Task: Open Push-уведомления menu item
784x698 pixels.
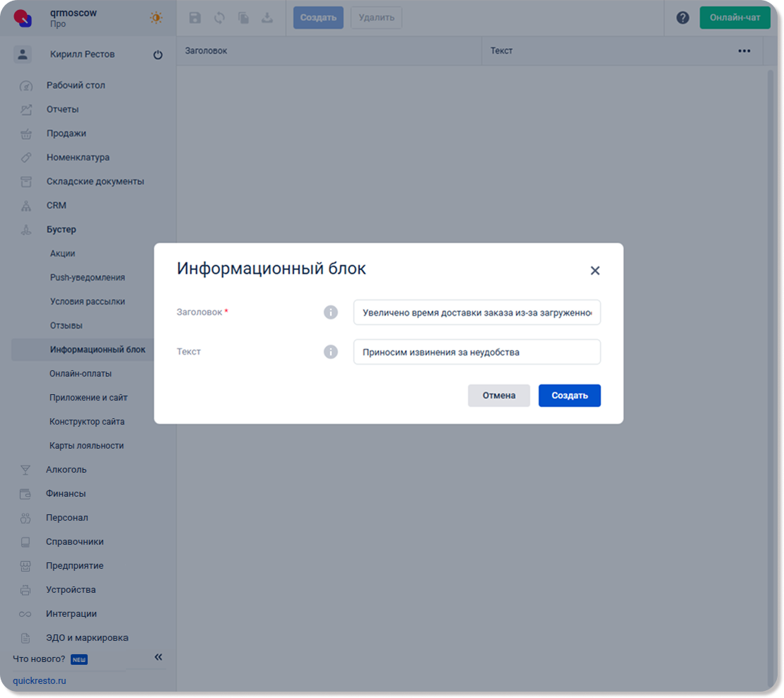Action: point(88,278)
